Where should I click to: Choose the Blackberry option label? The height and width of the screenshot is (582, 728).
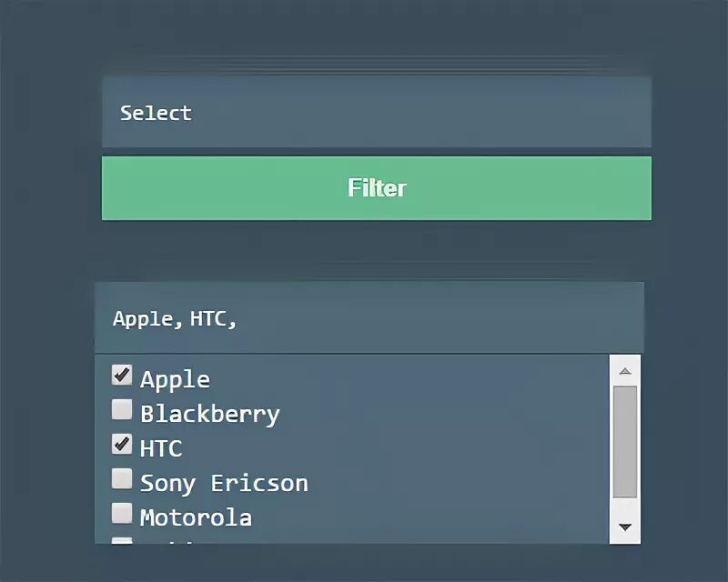(x=209, y=414)
